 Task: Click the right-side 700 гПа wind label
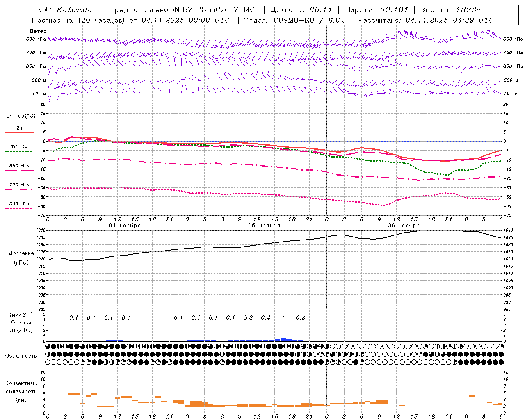(513, 52)
